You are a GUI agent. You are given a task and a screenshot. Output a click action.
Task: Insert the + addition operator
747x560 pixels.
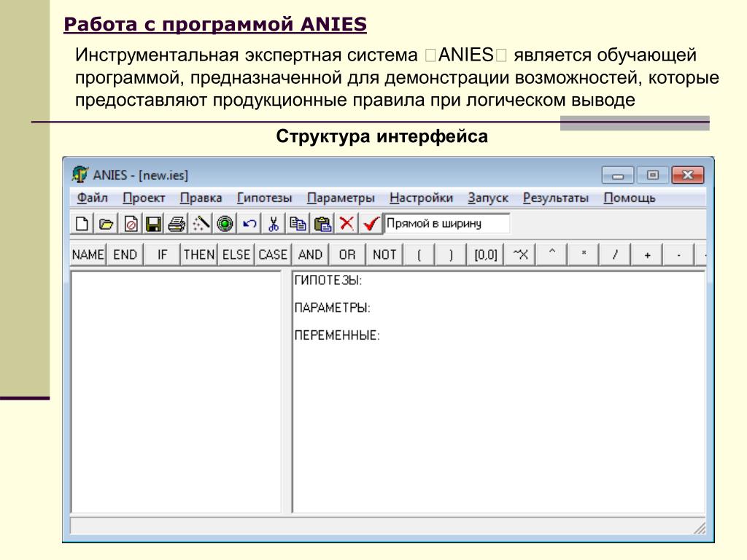click(x=647, y=254)
